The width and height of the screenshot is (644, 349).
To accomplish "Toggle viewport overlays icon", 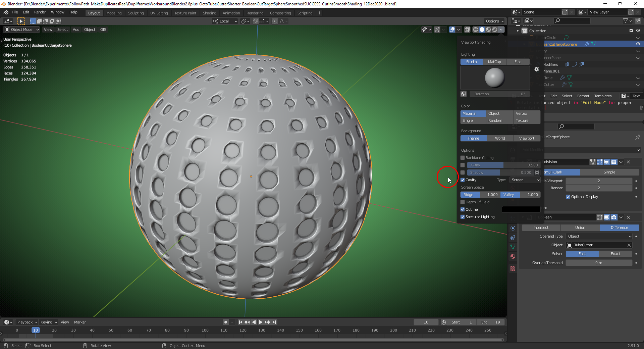I will click(x=452, y=30).
